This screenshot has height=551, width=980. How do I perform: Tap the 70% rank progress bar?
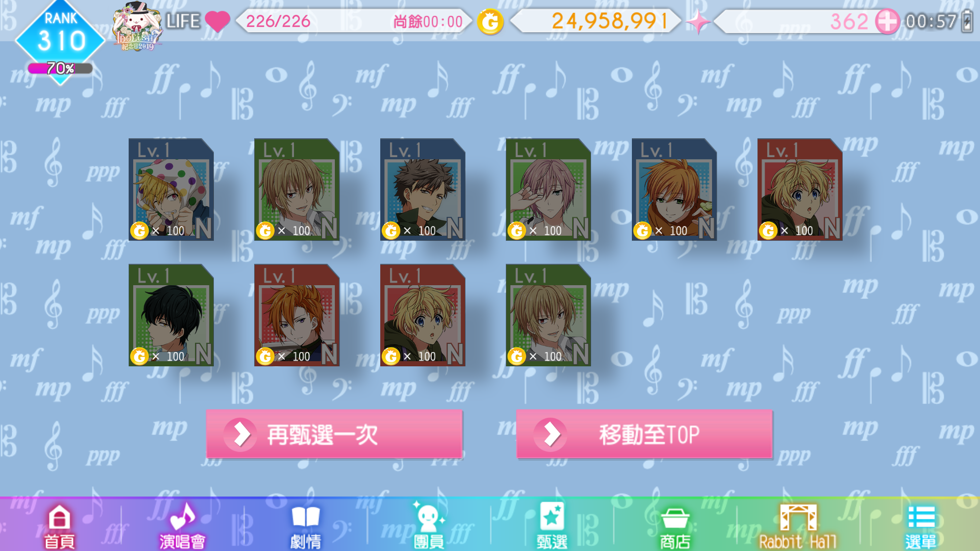(60, 68)
